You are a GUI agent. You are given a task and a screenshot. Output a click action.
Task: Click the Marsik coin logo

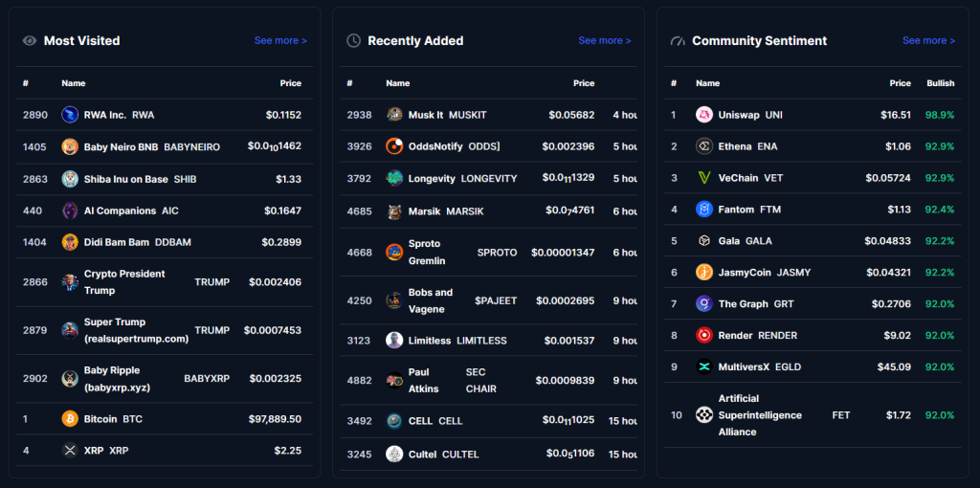tap(394, 211)
